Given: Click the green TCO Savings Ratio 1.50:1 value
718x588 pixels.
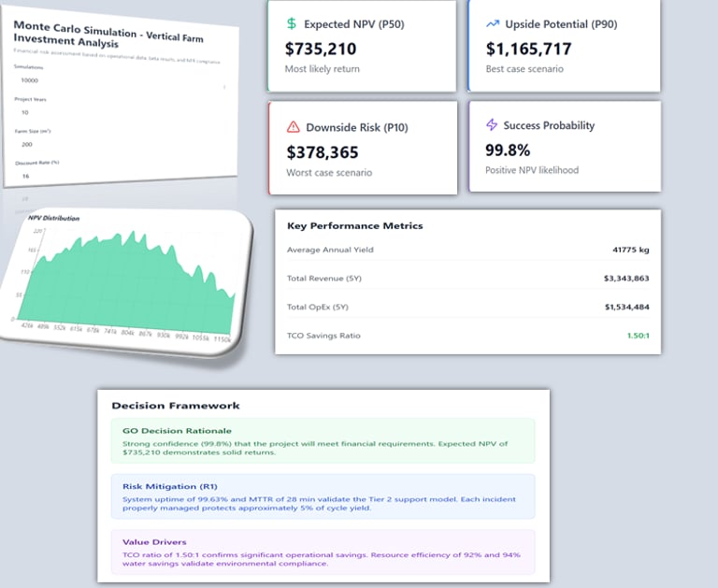Looking at the screenshot, I should click(x=638, y=336).
